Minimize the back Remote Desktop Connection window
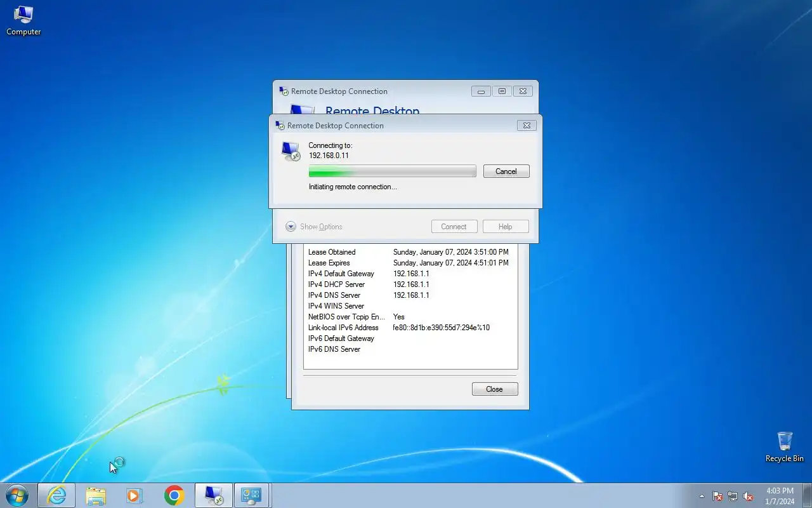The image size is (812, 508). coord(481,91)
